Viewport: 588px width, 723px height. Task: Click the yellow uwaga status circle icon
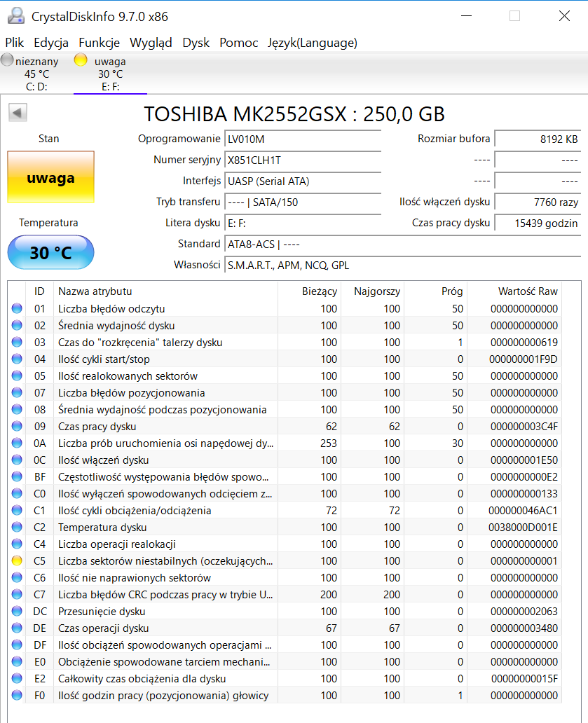[x=81, y=60]
